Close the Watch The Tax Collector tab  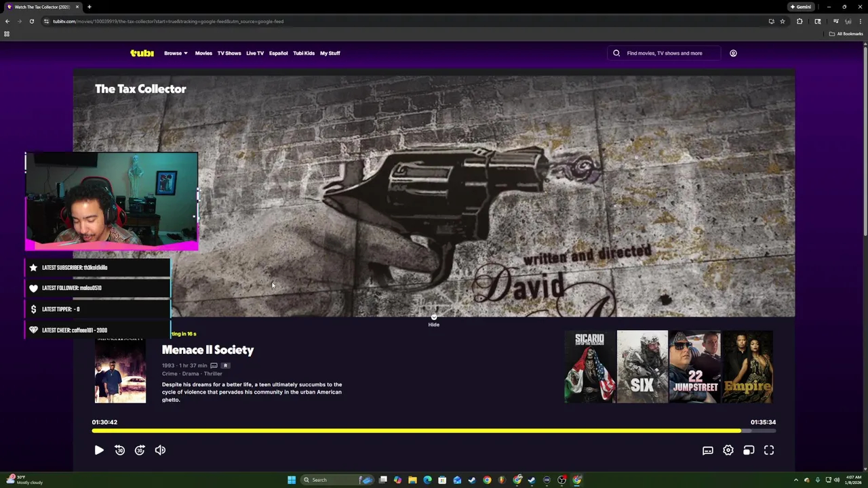tap(77, 7)
